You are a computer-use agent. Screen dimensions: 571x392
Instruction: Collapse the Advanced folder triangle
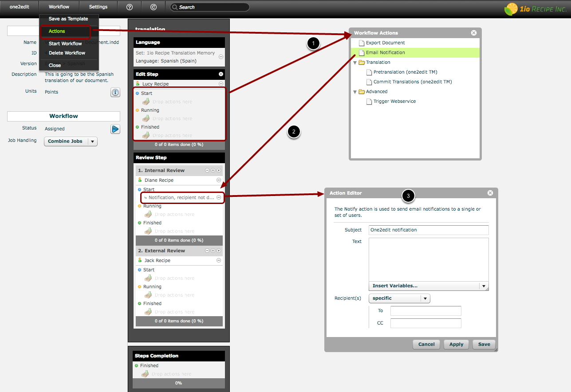(x=355, y=92)
